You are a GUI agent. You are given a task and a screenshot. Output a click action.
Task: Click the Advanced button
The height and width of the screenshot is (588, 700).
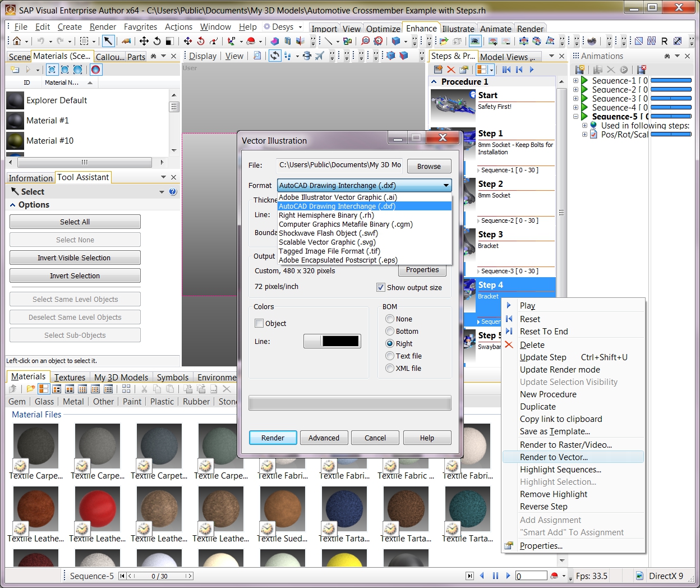click(x=324, y=438)
